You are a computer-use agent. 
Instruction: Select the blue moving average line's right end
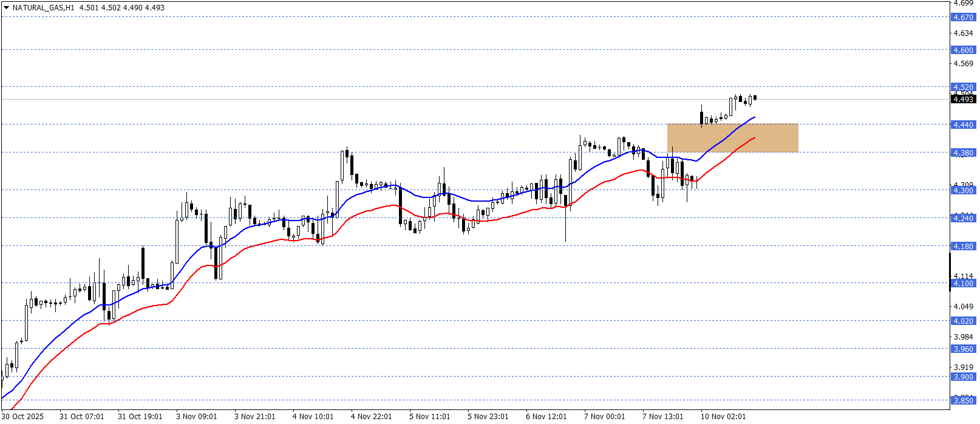[754, 117]
